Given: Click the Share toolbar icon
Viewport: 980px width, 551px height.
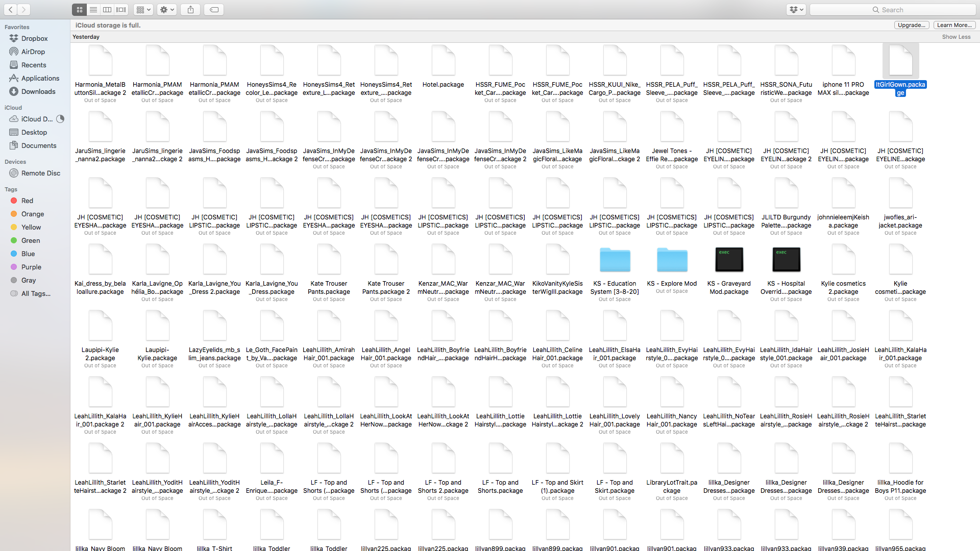Looking at the screenshot, I should coord(190,10).
